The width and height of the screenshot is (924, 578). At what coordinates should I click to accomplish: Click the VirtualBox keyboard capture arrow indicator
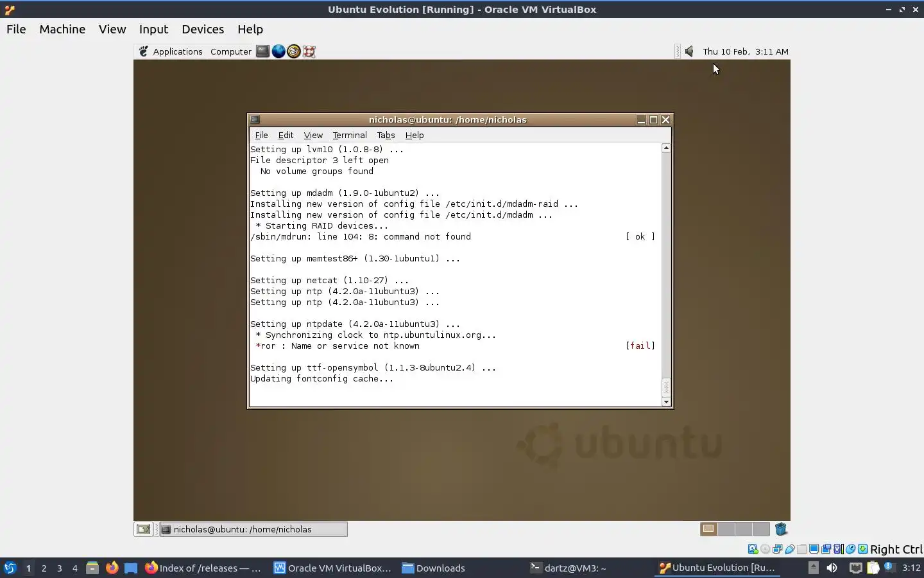coord(863,549)
